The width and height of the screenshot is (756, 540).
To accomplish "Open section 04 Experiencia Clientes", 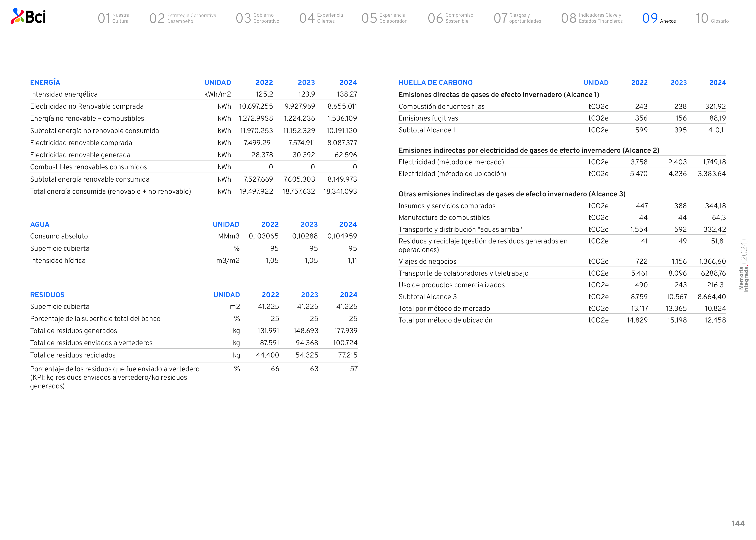I will coord(321,18).
